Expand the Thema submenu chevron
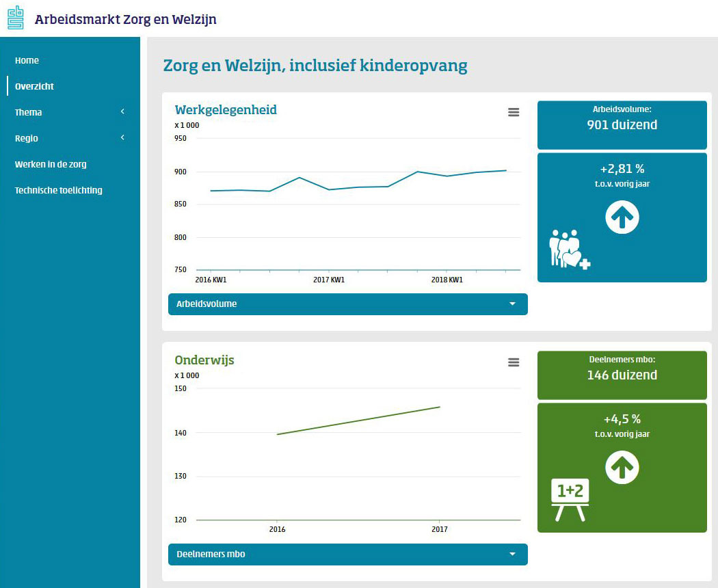This screenshot has height=588, width=718. click(122, 112)
